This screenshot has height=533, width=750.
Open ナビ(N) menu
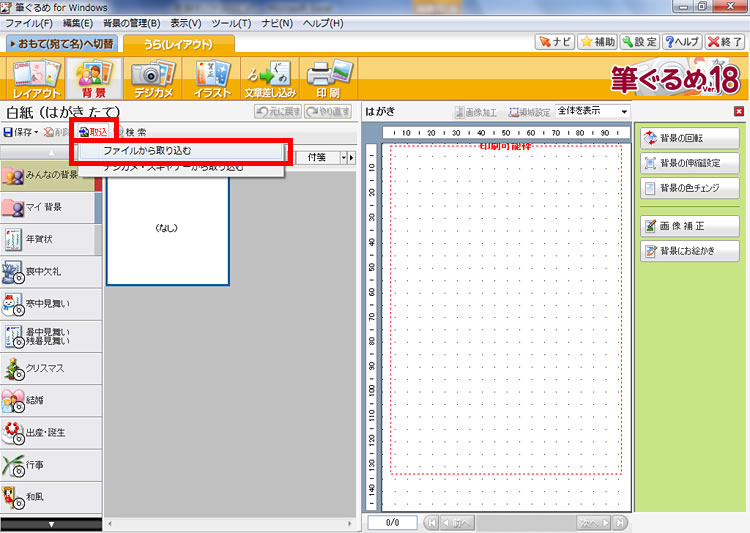[x=277, y=23]
